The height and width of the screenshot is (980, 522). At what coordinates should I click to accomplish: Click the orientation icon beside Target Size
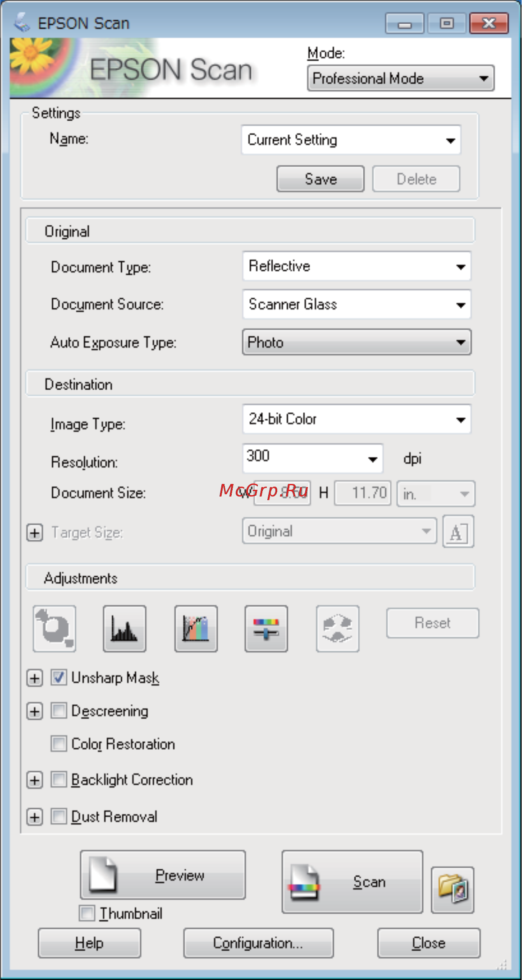click(x=458, y=531)
